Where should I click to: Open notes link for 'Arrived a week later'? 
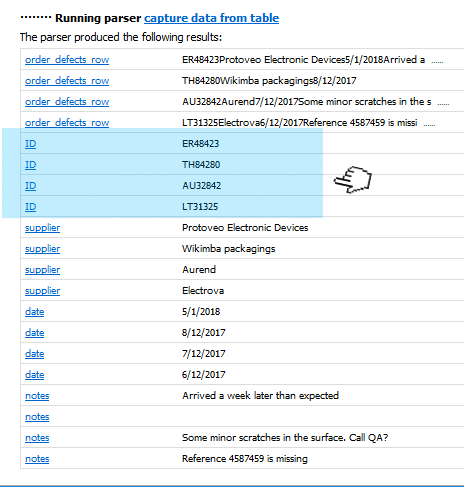click(37, 396)
